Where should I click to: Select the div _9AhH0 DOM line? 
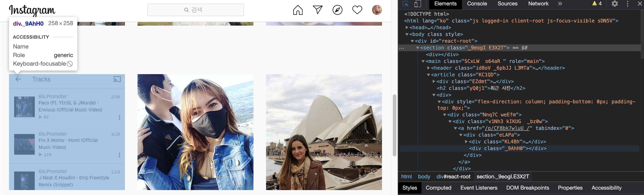508,148
